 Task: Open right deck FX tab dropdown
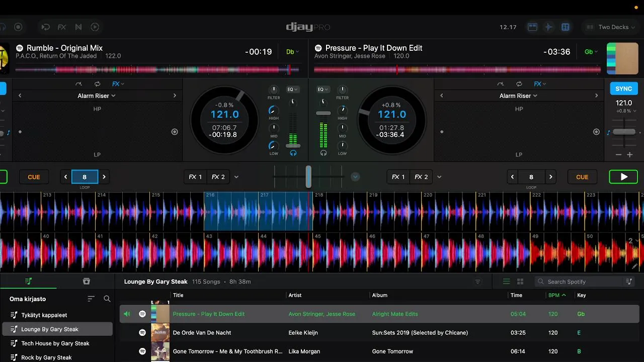[x=540, y=84]
